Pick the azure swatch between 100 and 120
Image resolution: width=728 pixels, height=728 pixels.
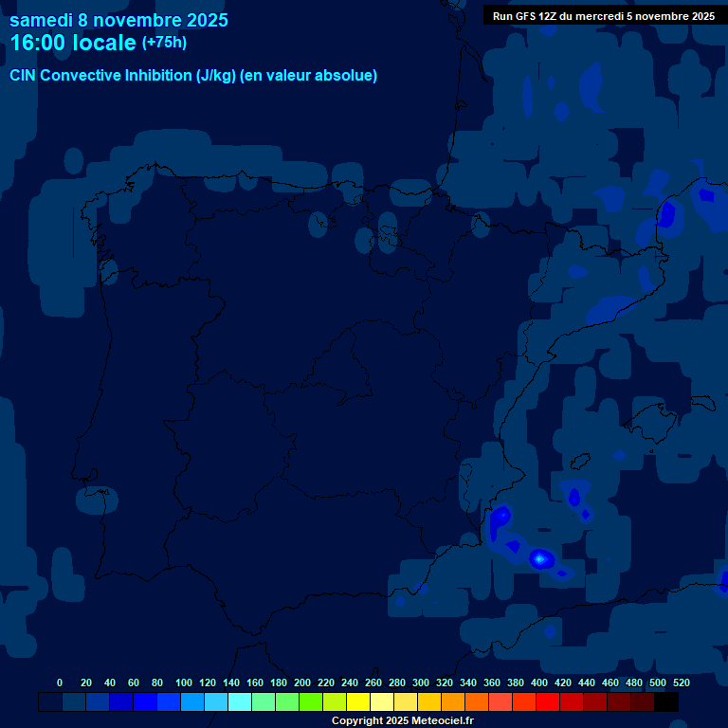coord(192,701)
